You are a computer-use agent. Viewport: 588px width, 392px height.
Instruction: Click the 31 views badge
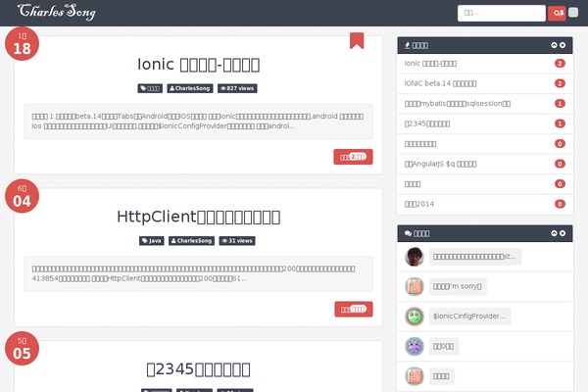(x=237, y=241)
